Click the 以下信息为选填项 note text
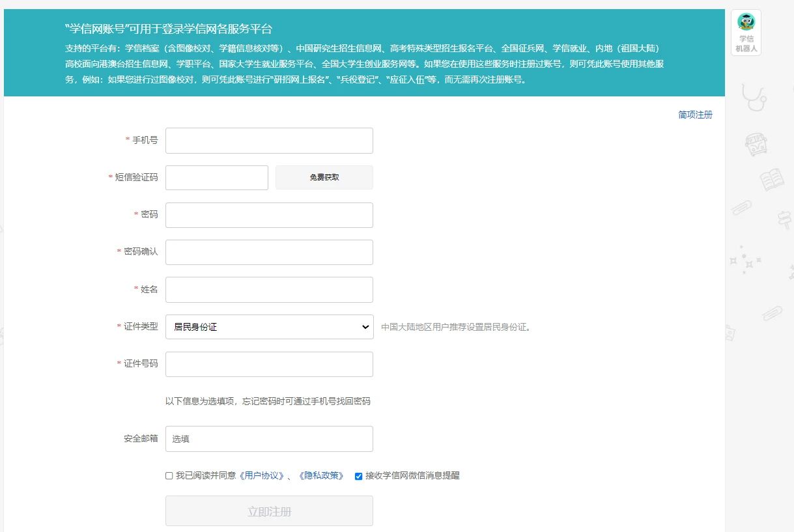Viewport: 794px width, 532px height. point(268,401)
